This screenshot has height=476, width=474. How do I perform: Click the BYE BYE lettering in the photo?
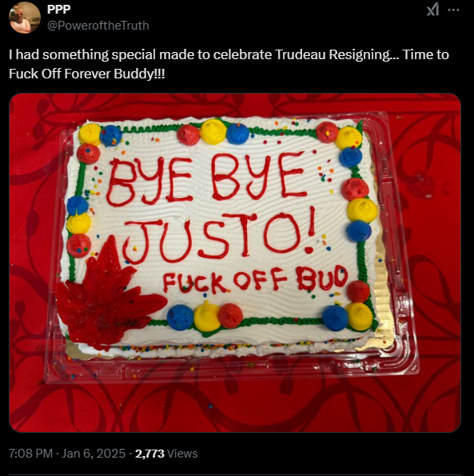[x=206, y=179]
